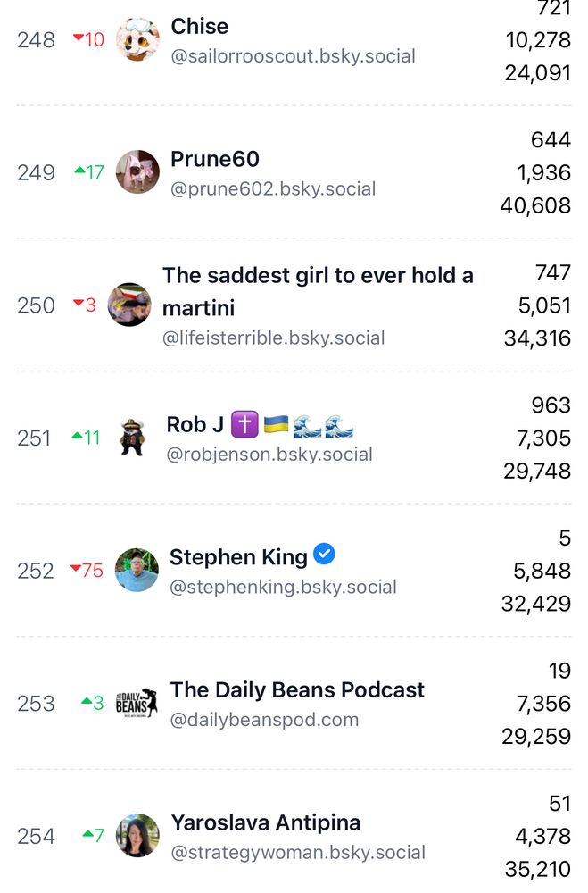Click the Daily Beans Podcast logo
The height and width of the screenshot is (893, 588).
tap(137, 703)
